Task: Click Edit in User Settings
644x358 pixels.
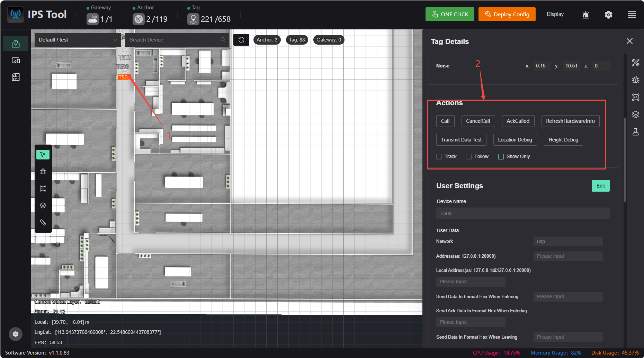Action: click(600, 186)
